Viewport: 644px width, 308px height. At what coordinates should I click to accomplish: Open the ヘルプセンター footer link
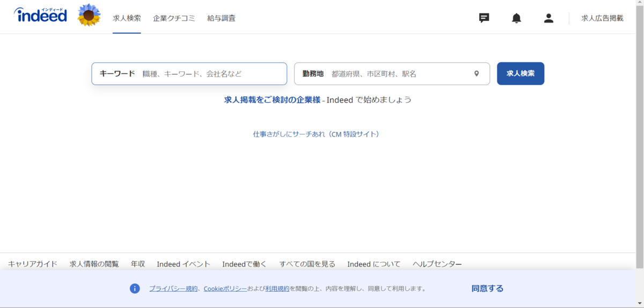click(x=437, y=264)
